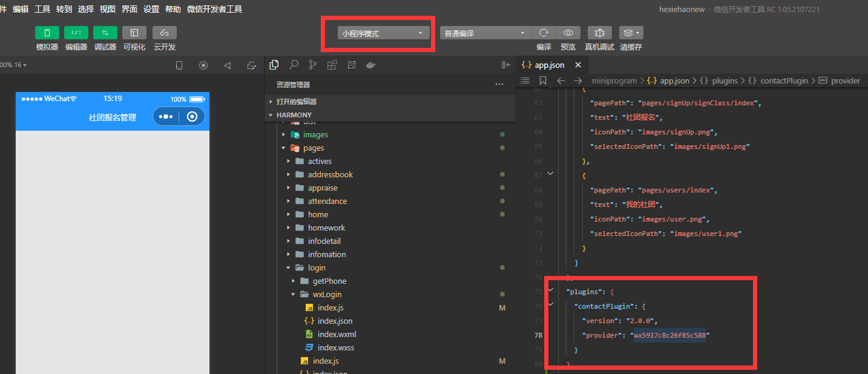Fold the contactPlugin block at line 76
Viewport: 868px width, 374px height.
[550, 304]
